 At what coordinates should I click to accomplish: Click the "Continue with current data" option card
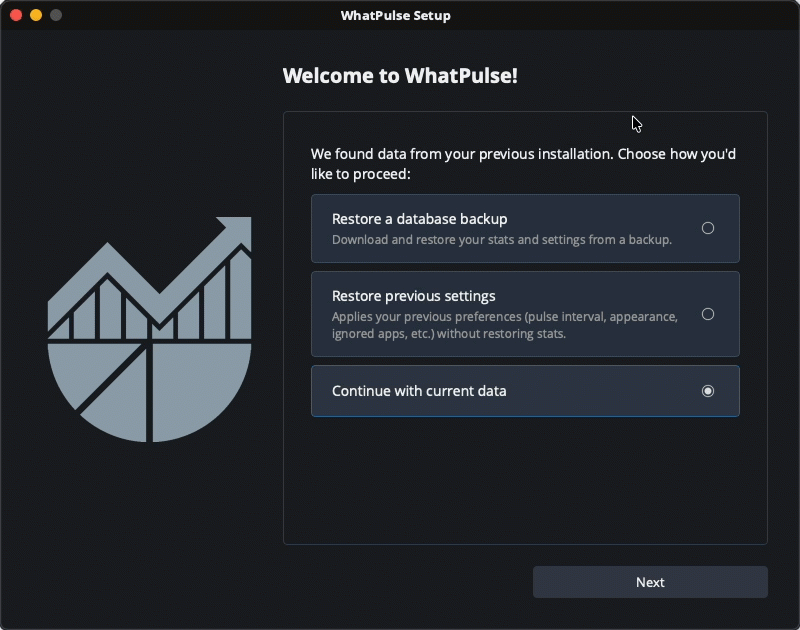point(500,391)
